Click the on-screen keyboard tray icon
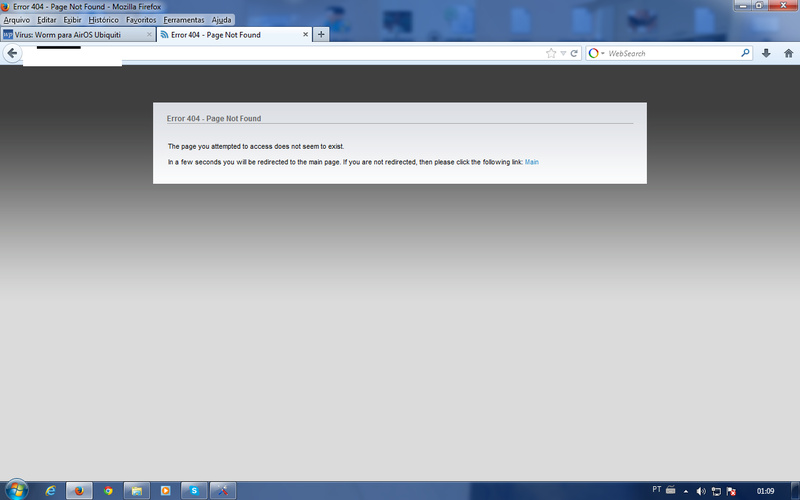Screen dimensions: 800x500 point(671,490)
